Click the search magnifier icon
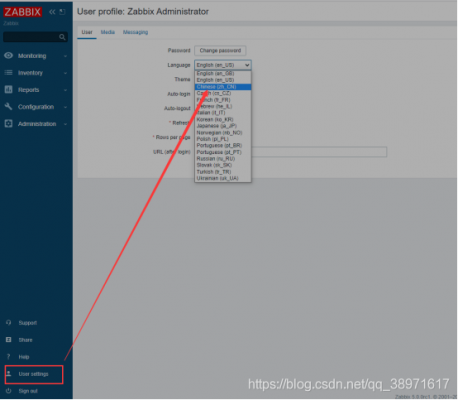This screenshot has width=458, height=400. tap(62, 37)
